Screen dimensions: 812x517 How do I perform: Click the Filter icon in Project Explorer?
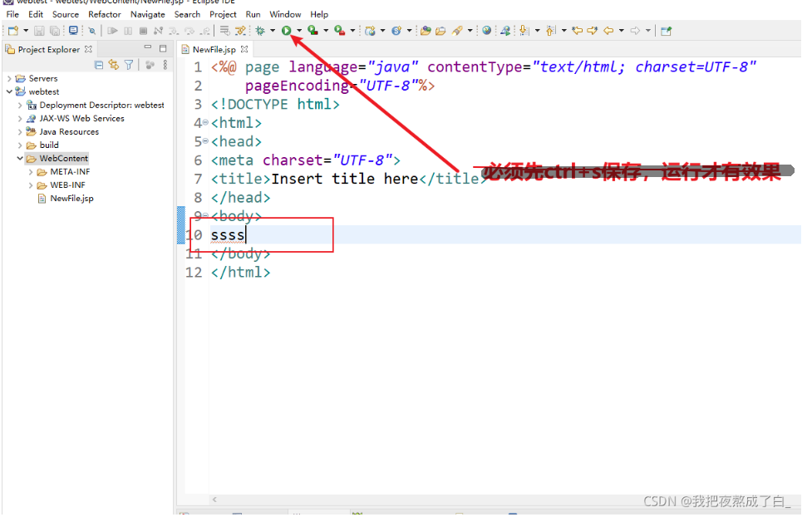tap(129, 65)
